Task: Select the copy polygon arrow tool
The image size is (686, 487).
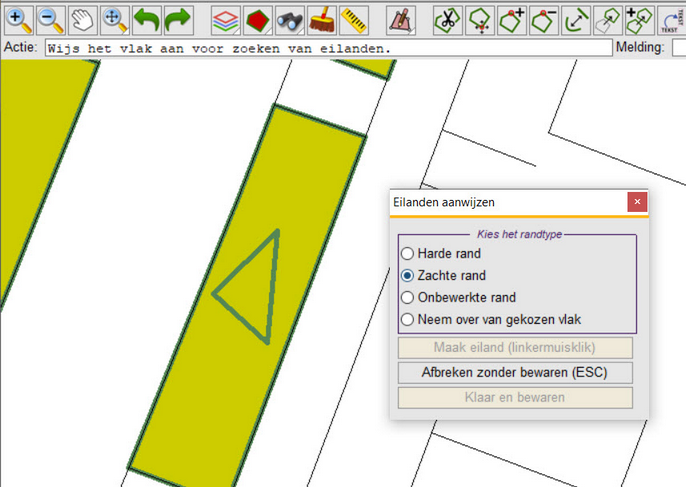Action: pos(608,20)
